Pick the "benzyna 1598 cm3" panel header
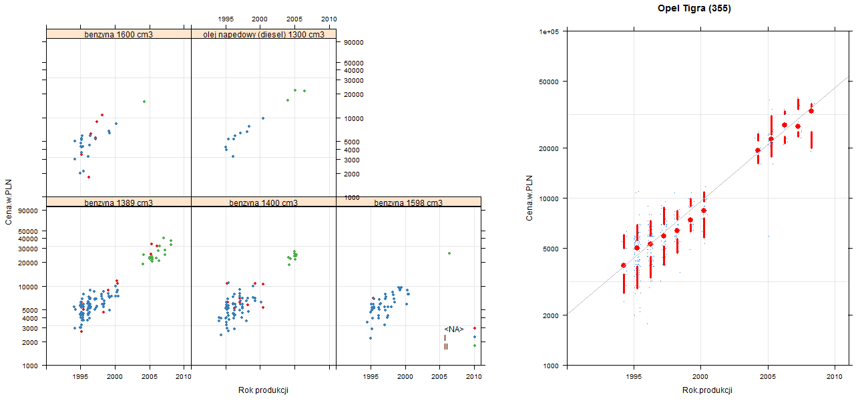 tap(409, 202)
